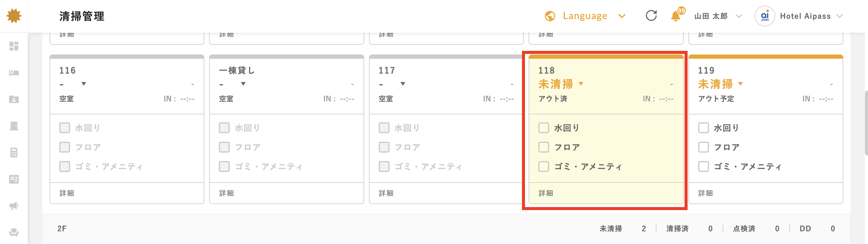The width and height of the screenshot is (868, 244).
Task: Click the ai pass hotel logo
Action: [765, 16]
